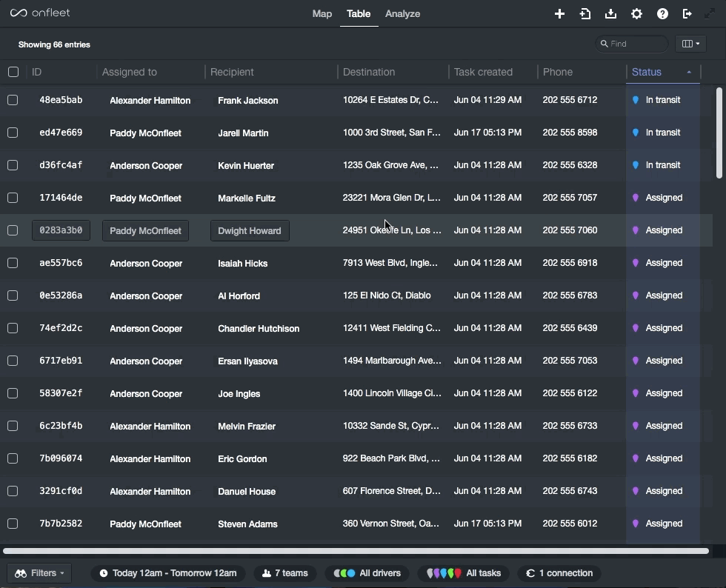Click the vertical scrollbar thumb

[719, 133]
